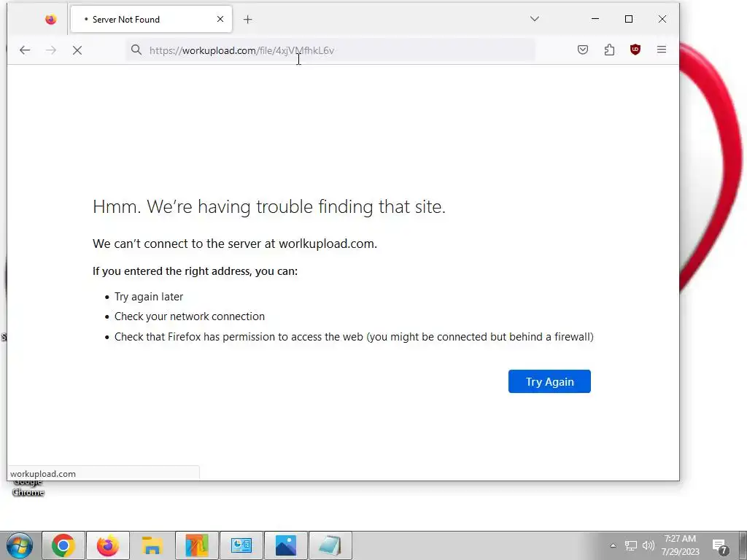Open the Extensions puzzle icon

609,50
